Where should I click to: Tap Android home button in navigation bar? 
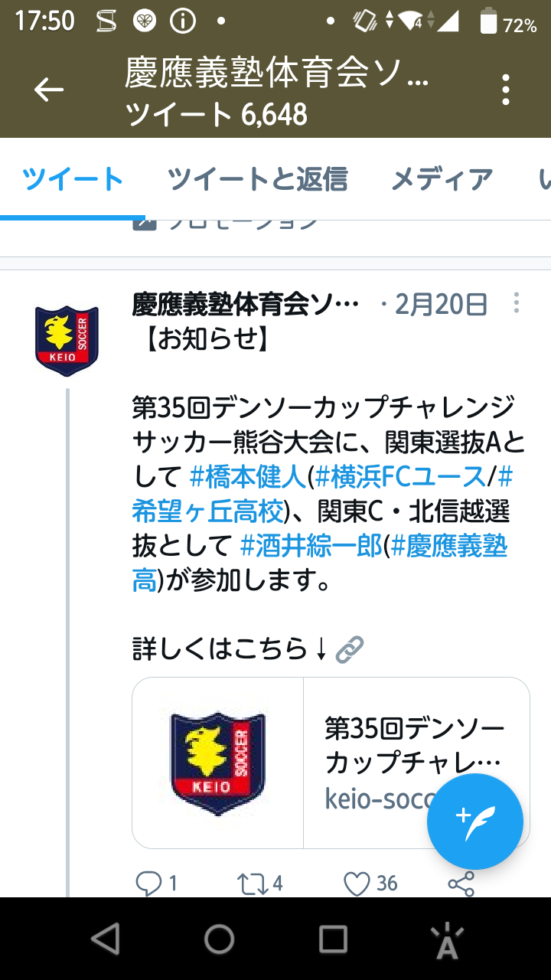tap(219, 939)
